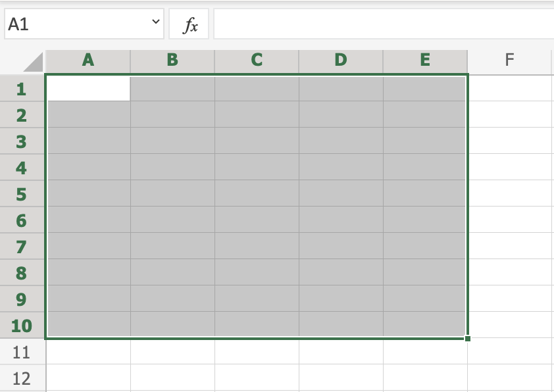
Task: Select row 12 header
Action: point(22,378)
